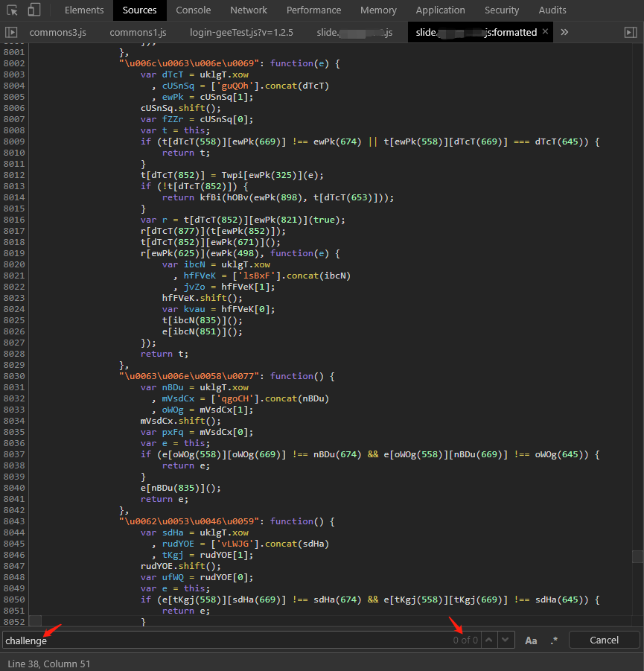Image resolution: width=644 pixels, height=671 pixels.
Task: Click the vertical scrollbar thumb in editor
Action: (x=637, y=556)
